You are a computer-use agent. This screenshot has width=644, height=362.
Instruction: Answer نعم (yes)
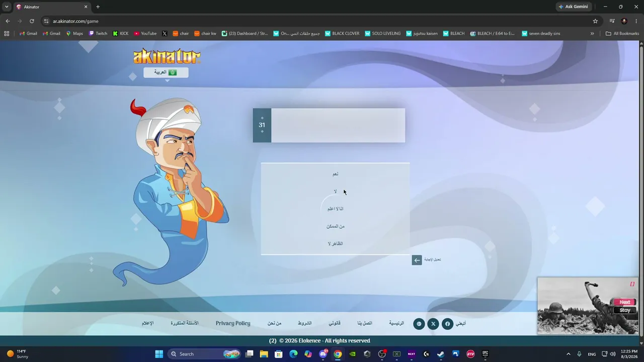tap(335, 174)
